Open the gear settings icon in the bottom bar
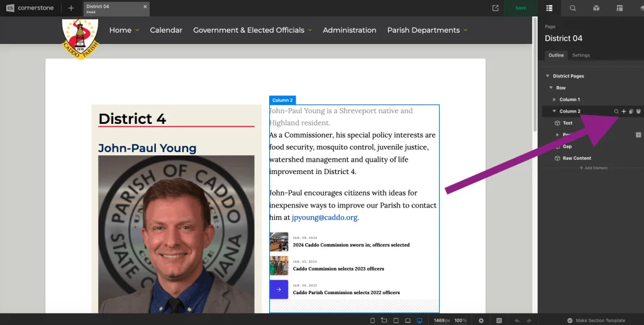 click(481, 321)
